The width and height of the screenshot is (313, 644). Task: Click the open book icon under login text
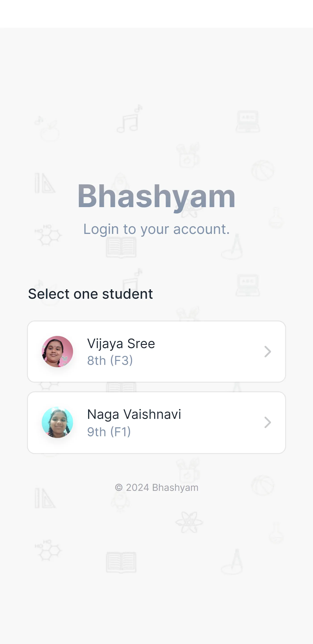[121, 248]
